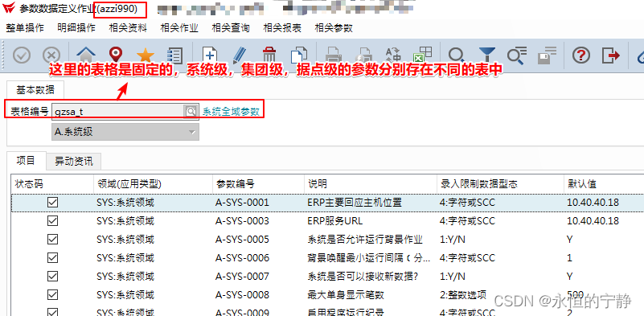Viewport: 644px width, 316px height.
Task: Click description 系统是否允许运行背景作业
Action: [365, 240]
